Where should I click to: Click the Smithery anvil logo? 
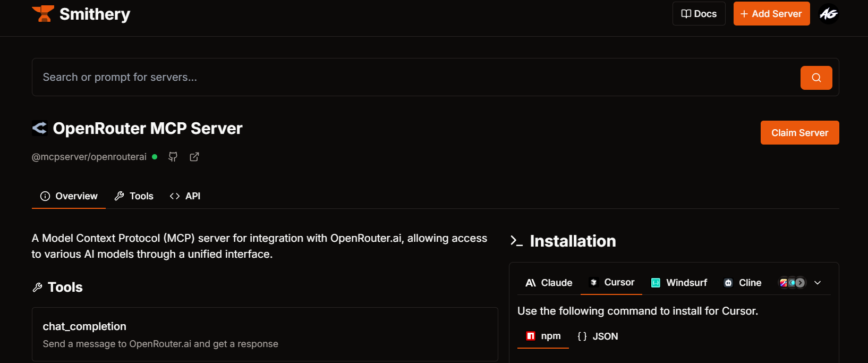coord(43,14)
